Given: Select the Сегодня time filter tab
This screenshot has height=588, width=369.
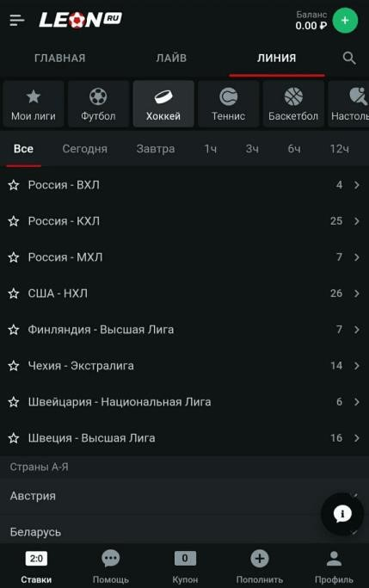Looking at the screenshot, I should tap(84, 149).
